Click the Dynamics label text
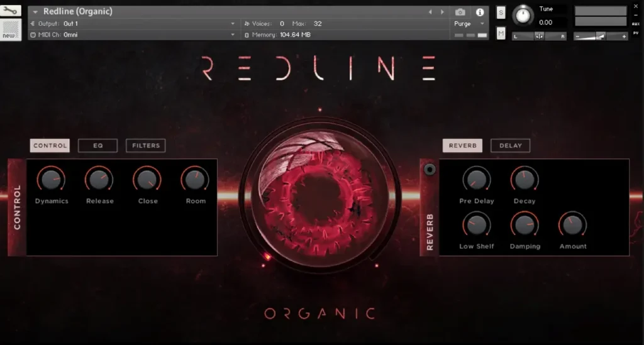 tap(52, 201)
